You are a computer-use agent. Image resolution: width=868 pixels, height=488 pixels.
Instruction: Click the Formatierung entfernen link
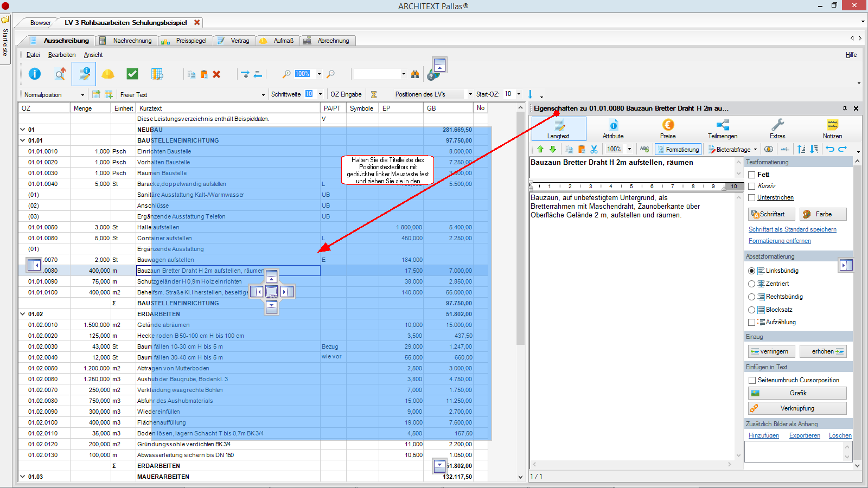click(780, 241)
